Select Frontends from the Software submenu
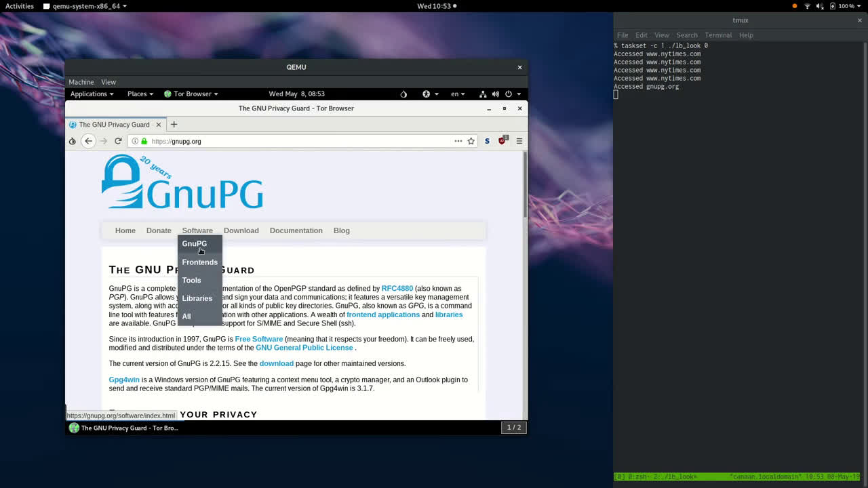868x488 pixels. tap(199, 262)
